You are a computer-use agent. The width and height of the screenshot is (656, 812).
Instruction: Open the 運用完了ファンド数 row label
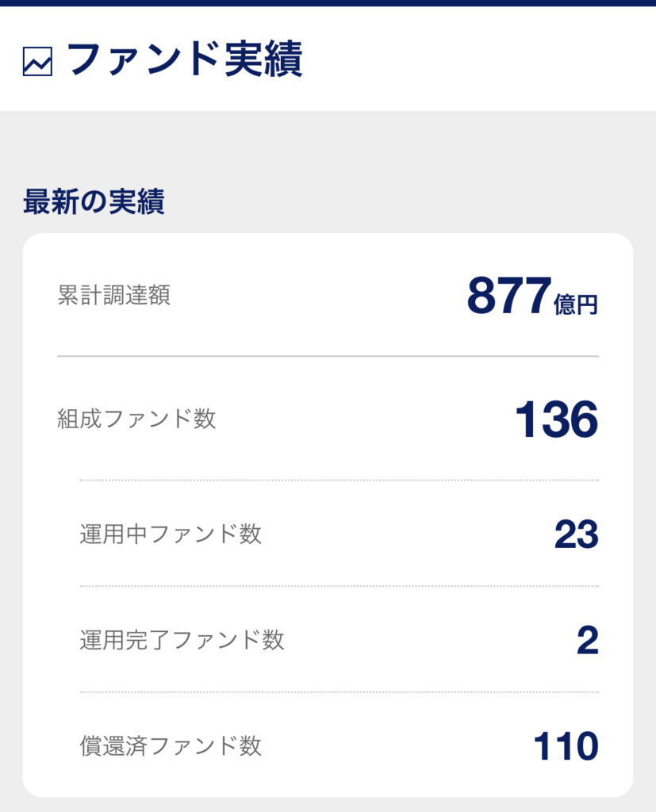pos(182,640)
